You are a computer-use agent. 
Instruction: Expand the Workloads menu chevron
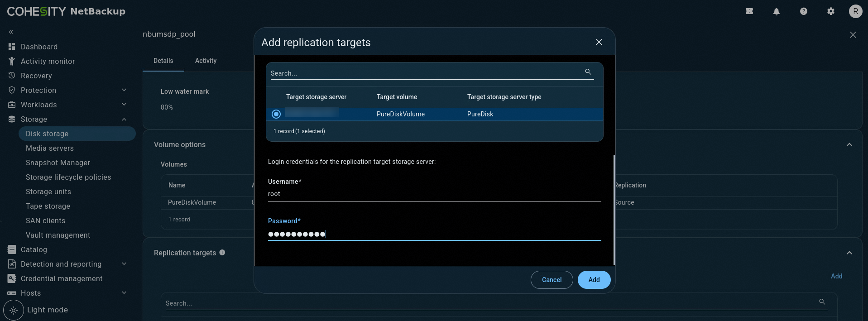click(124, 105)
